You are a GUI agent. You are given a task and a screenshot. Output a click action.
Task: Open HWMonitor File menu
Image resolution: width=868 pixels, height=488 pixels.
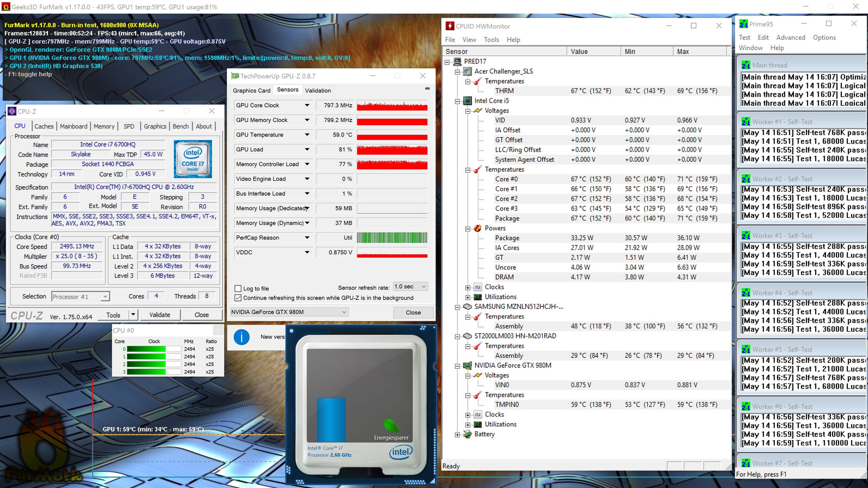450,40
